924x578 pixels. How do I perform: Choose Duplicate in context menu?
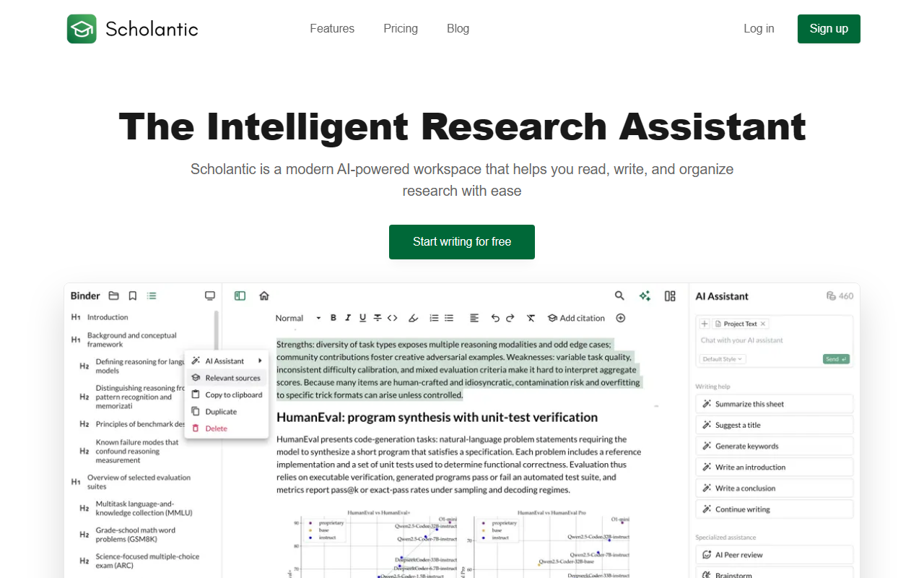[227, 412]
